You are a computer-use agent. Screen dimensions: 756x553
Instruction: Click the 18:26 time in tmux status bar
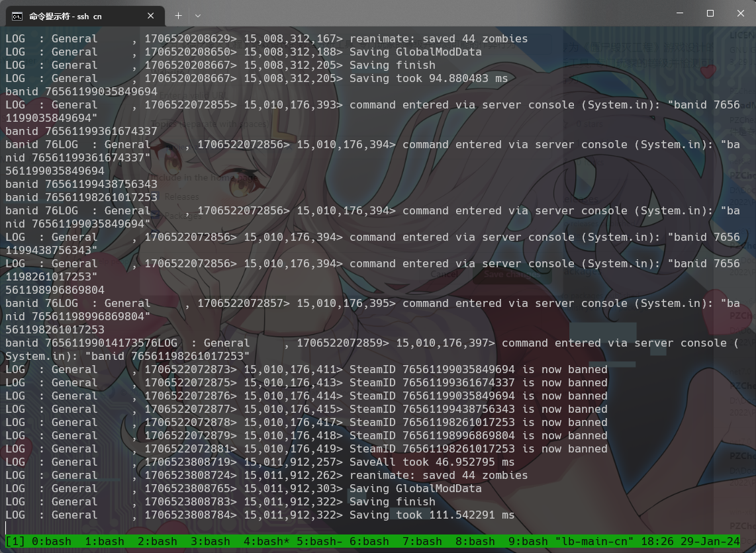click(x=657, y=542)
